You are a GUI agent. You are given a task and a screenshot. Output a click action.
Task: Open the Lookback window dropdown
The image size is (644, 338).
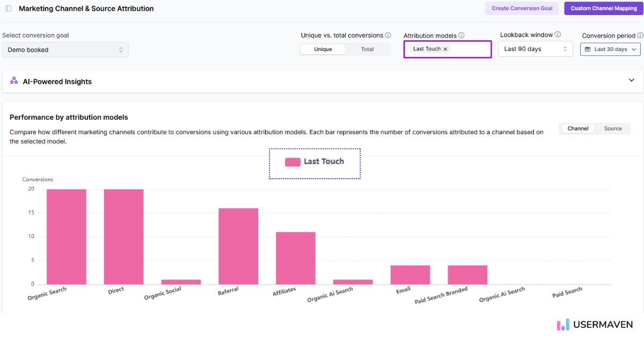pyautogui.click(x=535, y=48)
